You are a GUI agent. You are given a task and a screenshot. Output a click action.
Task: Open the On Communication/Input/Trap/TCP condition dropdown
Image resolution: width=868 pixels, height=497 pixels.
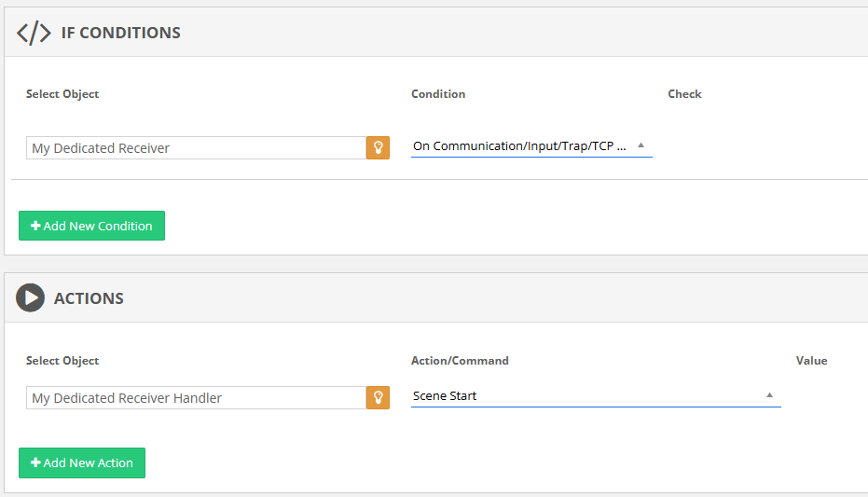(522, 146)
